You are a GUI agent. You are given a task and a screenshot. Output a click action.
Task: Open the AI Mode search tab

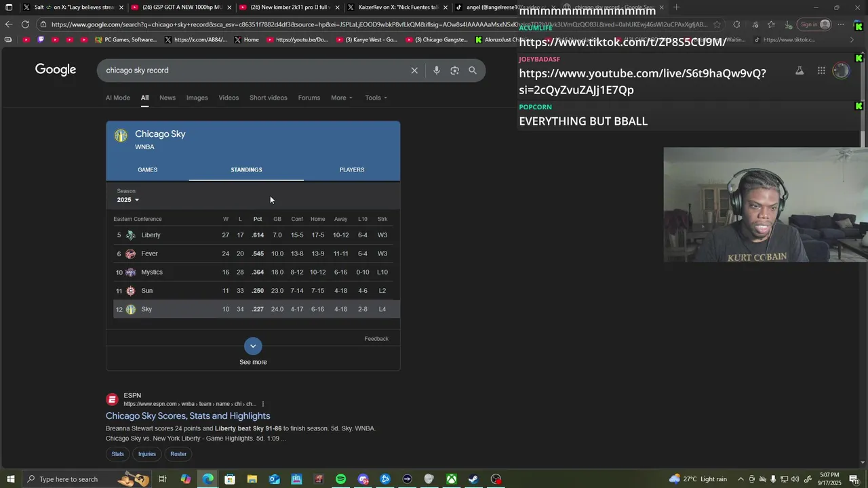(x=118, y=98)
